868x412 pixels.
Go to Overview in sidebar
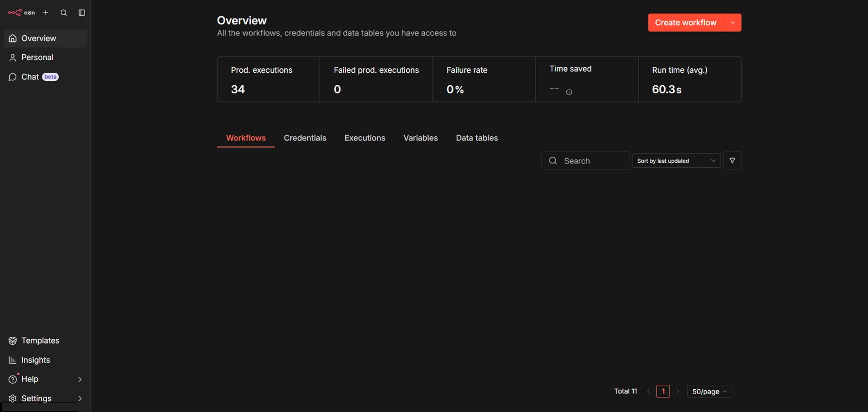[45, 39]
